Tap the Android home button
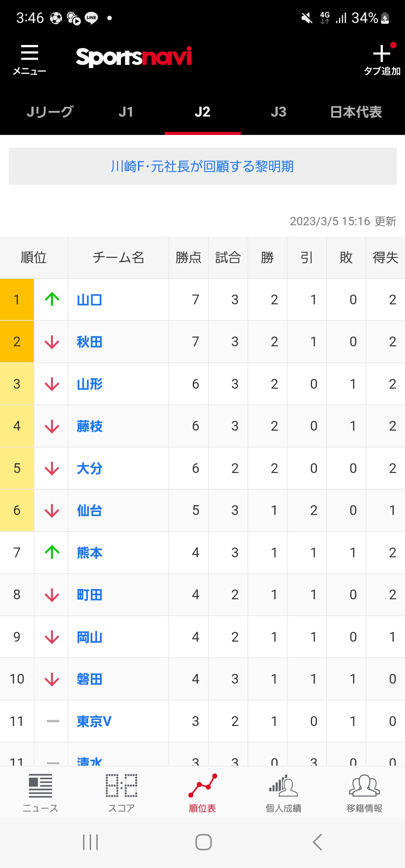Viewport: 405px width, 868px height. [204, 842]
